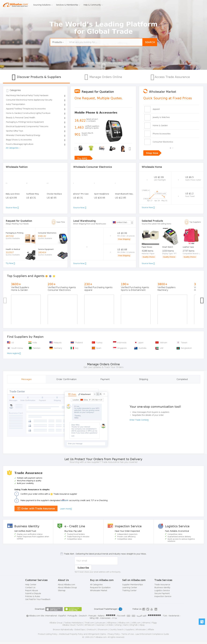The width and height of the screenshot is (207, 644).
Task: Click the Facebook follow icon
Action: point(144,609)
